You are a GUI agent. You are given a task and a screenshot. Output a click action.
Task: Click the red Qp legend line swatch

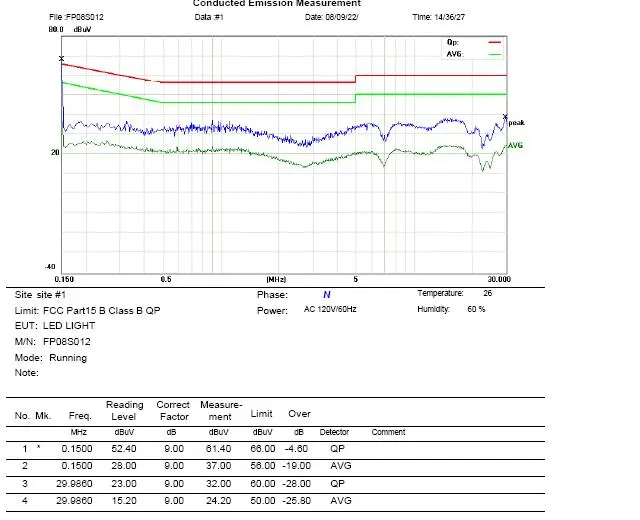[x=495, y=42]
